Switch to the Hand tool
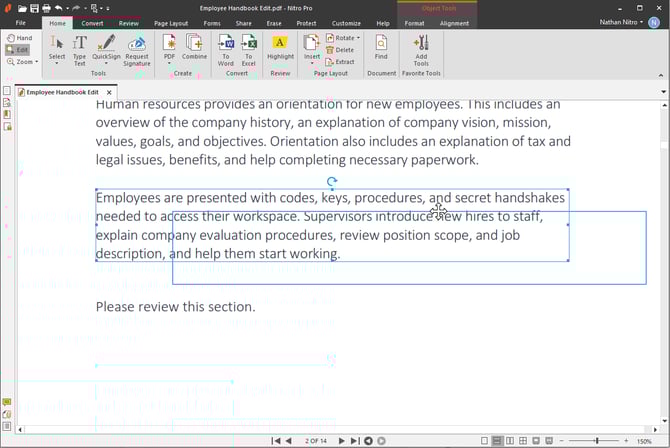This screenshot has height=448, width=670. [18, 38]
